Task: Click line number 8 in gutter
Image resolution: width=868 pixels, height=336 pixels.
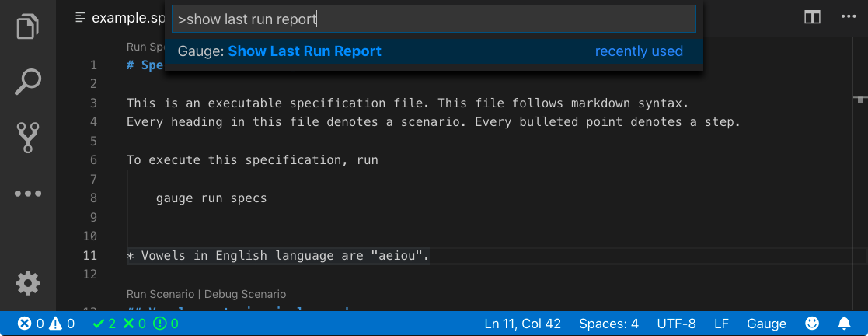Action: 93,198
